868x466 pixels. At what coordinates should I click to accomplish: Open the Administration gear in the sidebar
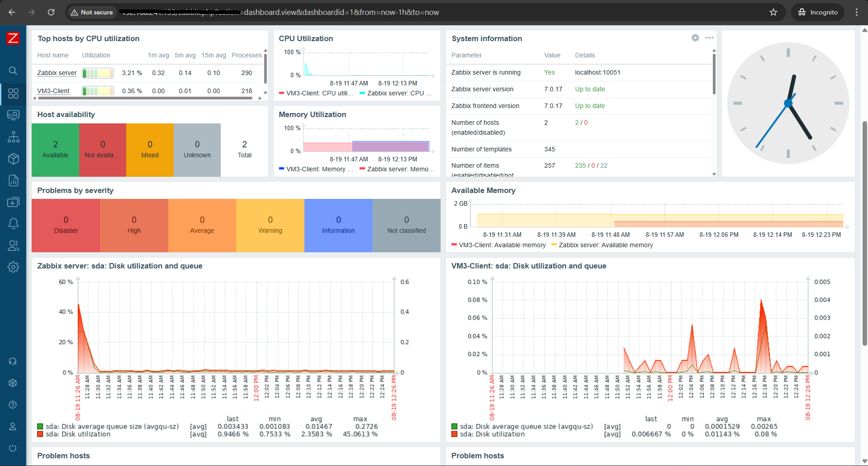(x=13, y=267)
